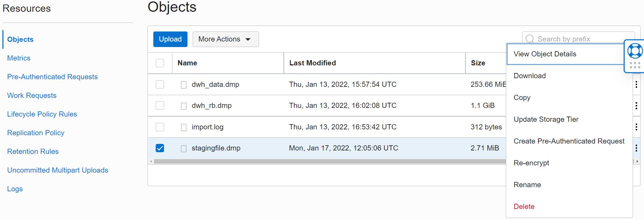Uncheck the stagingfile.dmp row checkbox
The height and width of the screenshot is (220, 644).
pyautogui.click(x=160, y=148)
